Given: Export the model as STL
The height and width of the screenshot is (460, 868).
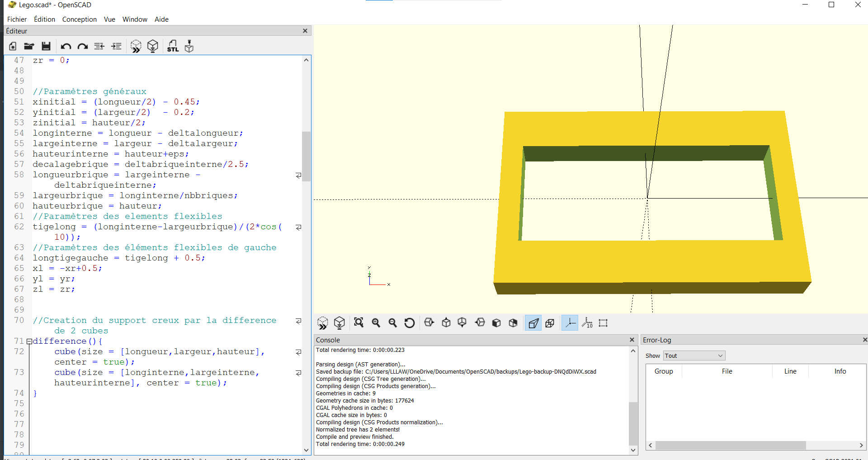Looking at the screenshot, I should tap(173, 46).
